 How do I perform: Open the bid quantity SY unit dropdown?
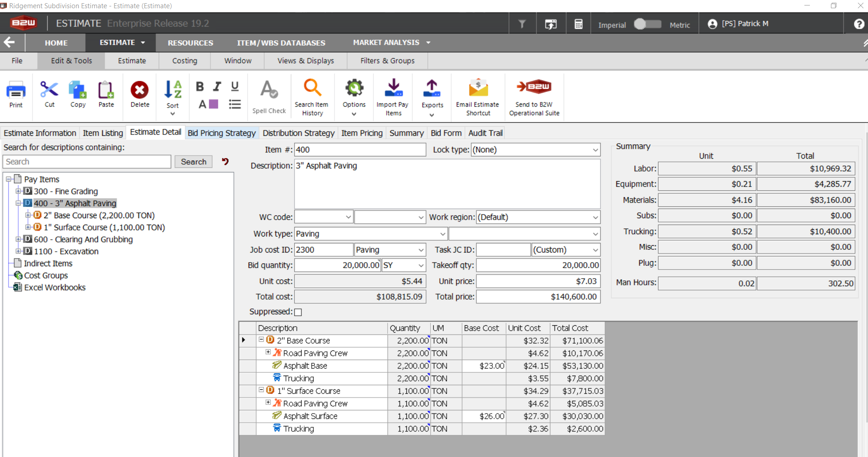pos(421,265)
